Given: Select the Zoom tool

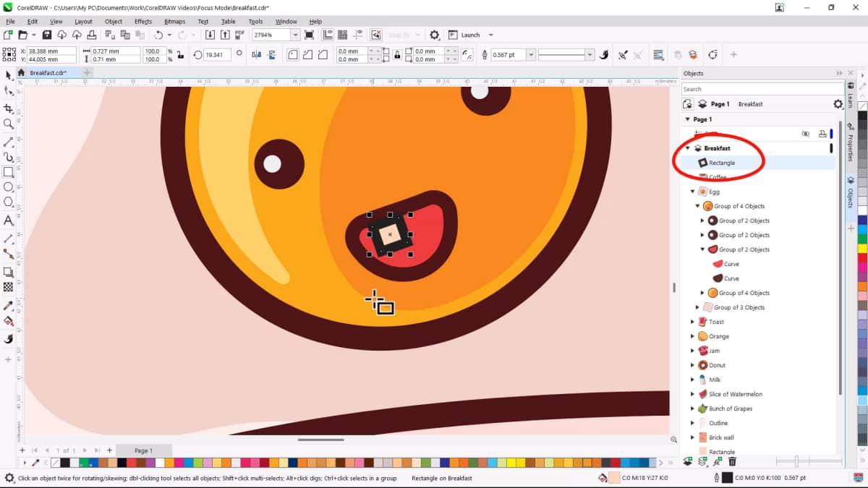Looking at the screenshot, I should coord(9,124).
